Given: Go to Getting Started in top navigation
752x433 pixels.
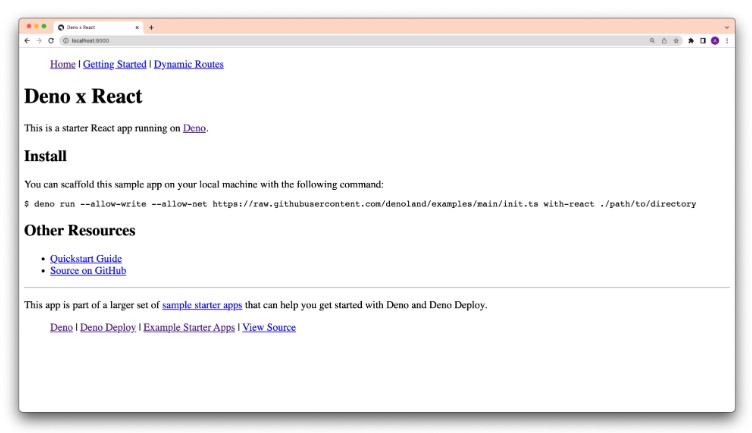Looking at the screenshot, I should pos(114,64).
